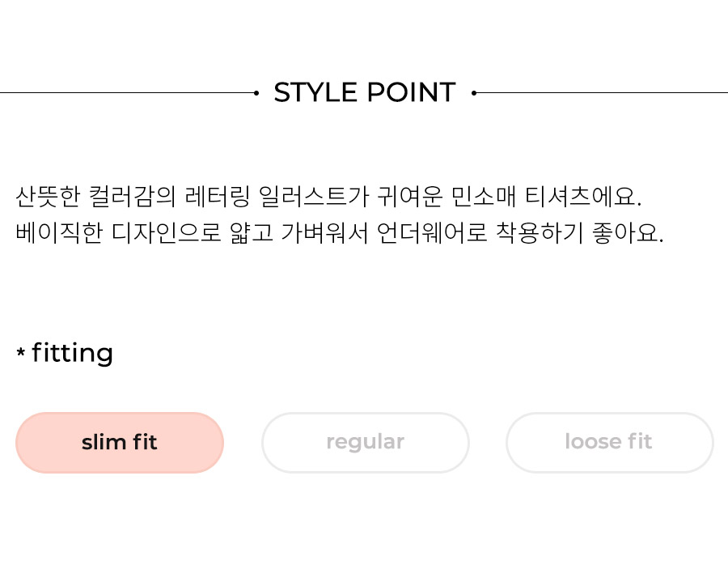Select the regular fit option

point(366,442)
